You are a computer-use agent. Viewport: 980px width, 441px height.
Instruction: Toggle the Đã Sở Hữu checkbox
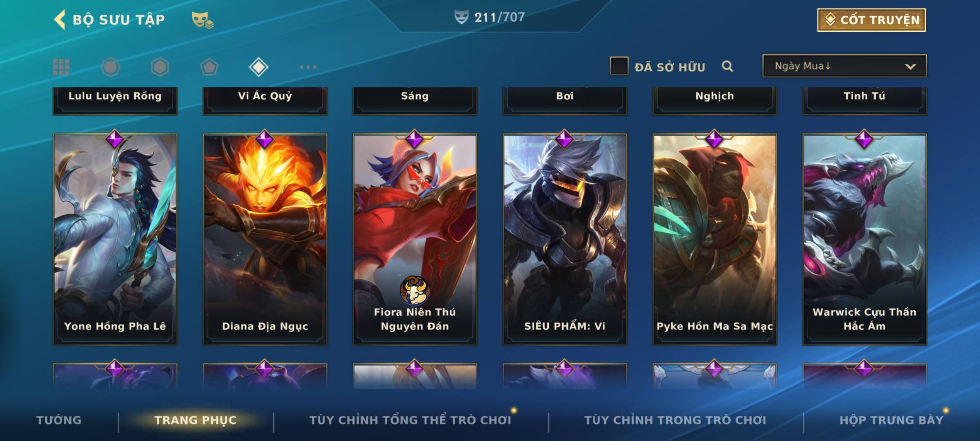619,66
